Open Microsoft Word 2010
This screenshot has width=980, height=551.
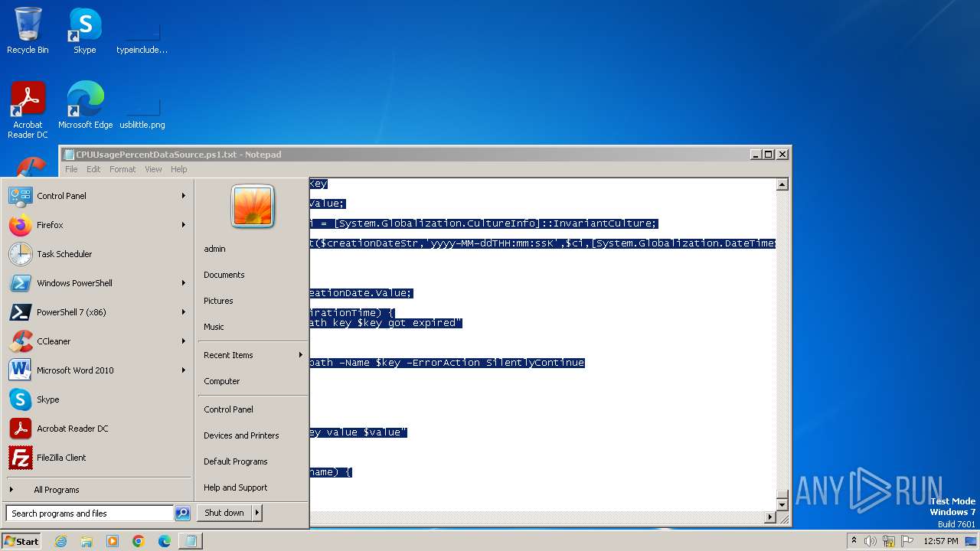pyautogui.click(x=97, y=370)
